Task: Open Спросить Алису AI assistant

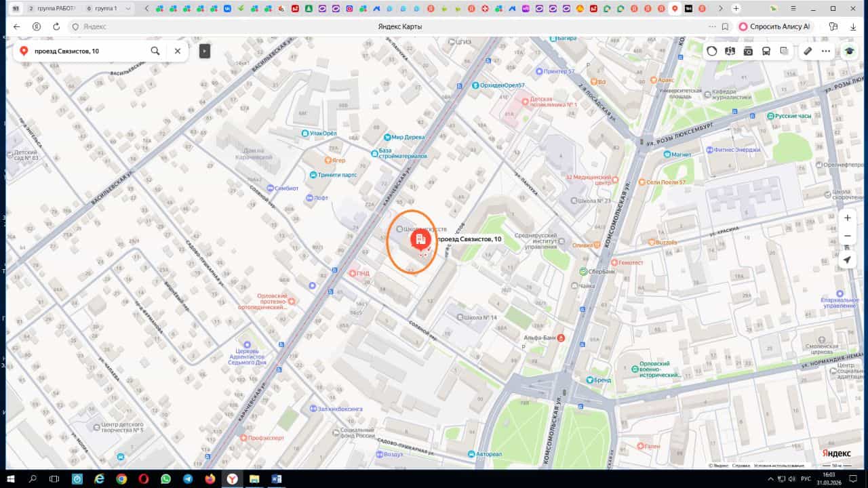Action: tap(774, 26)
